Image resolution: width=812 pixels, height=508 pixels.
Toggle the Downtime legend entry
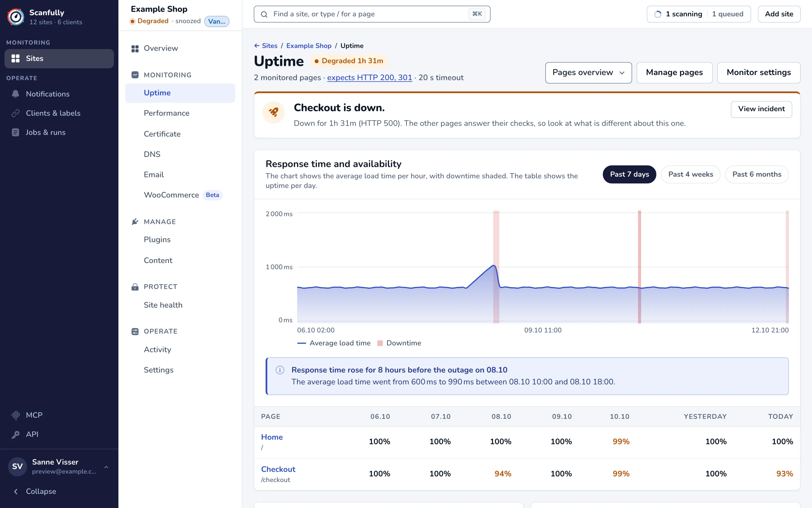[399, 343]
